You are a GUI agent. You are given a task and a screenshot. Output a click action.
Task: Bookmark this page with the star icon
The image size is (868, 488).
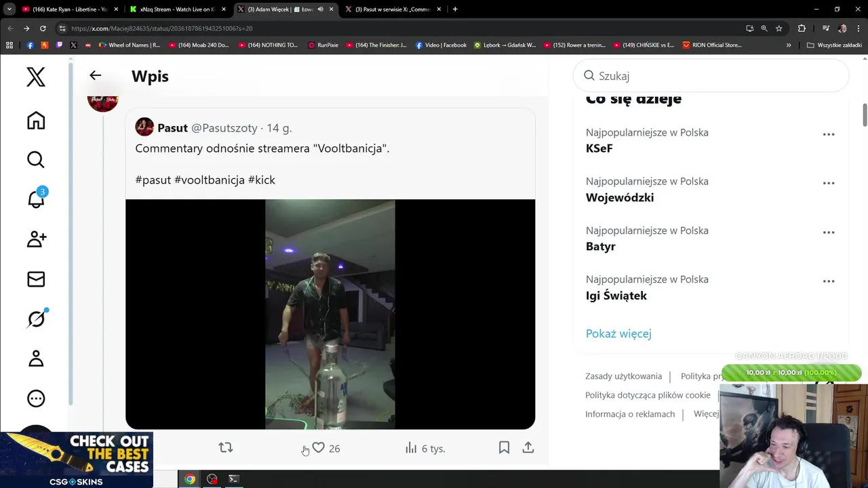[778, 28]
